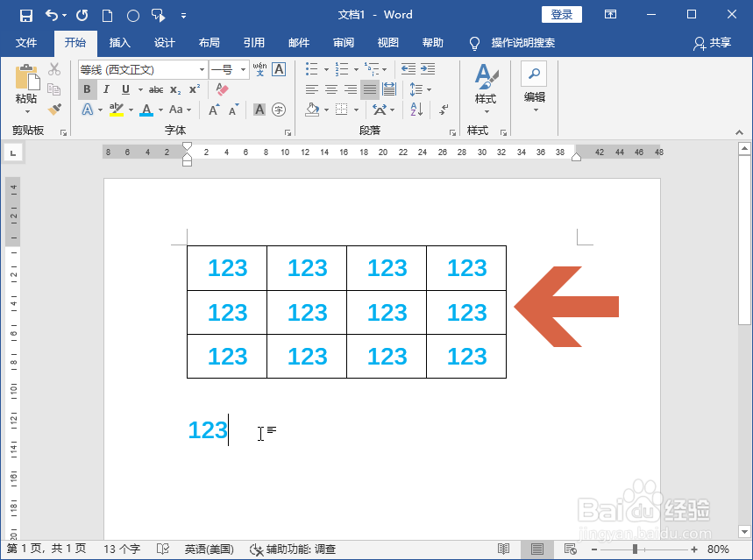Viewport: 753px width, 560px height.
Task: Click the Clear All Formatting eraser icon
Action: coord(222,89)
